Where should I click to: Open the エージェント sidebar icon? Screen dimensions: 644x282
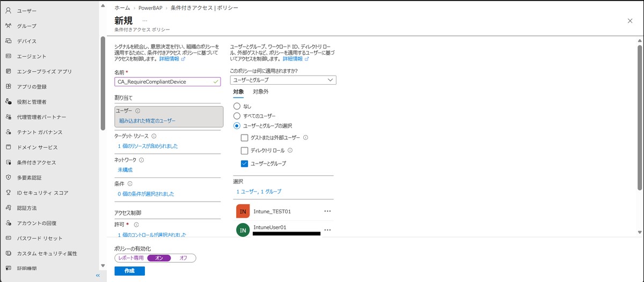pyautogui.click(x=8, y=56)
